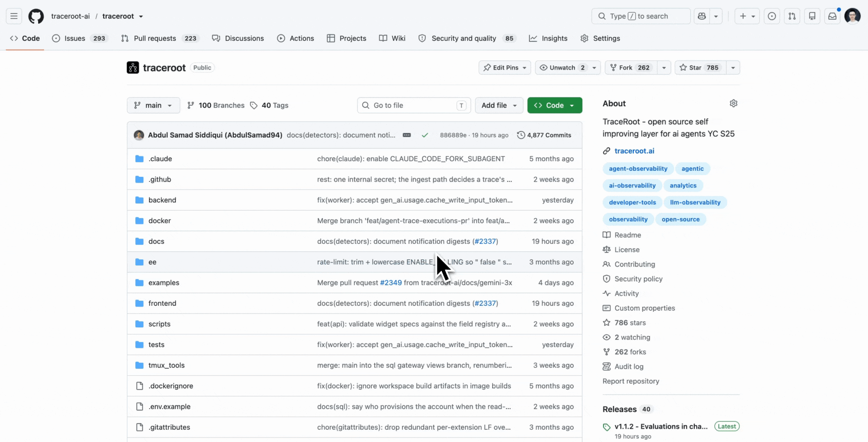The height and width of the screenshot is (442, 868).
Task: Open the .env.example file
Action: coord(170,407)
